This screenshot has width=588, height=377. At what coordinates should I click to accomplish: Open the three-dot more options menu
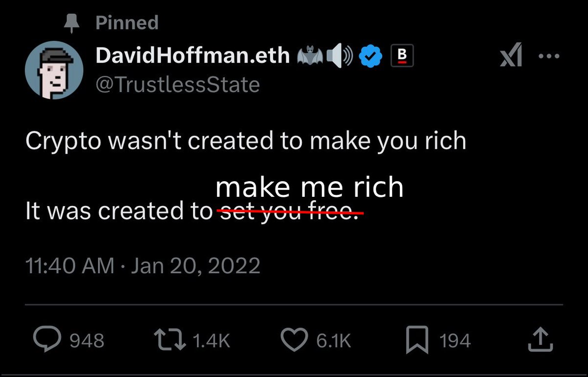click(548, 56)
